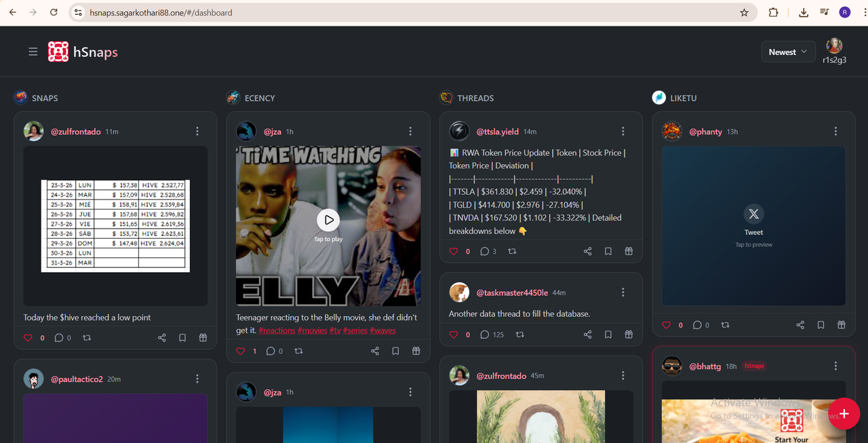The width and height of the screenshot is (868, 443).
Task: Open the r1s2g3 profile avatar
Action: pos(834,46)
